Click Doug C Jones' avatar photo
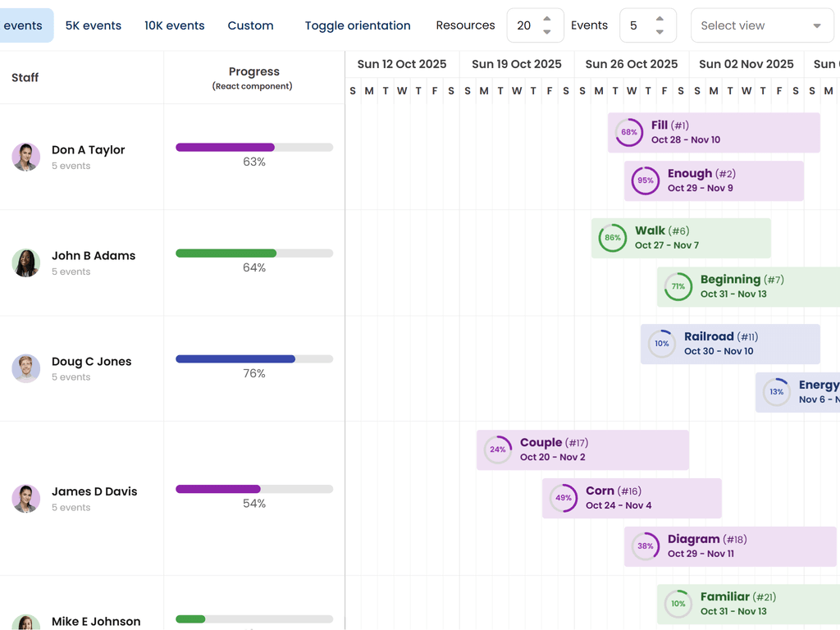This screenshot has height=630, width=840. click(x=25, y=368)
